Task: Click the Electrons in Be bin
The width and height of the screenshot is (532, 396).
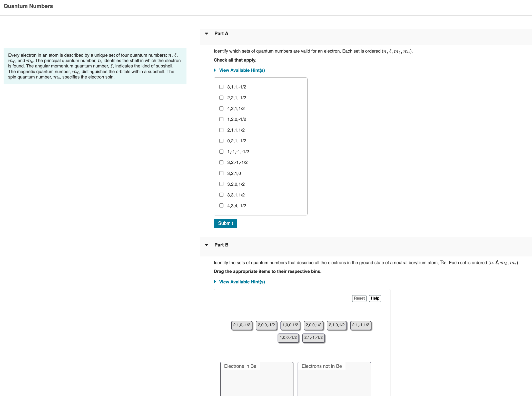Action: (257, 379)
